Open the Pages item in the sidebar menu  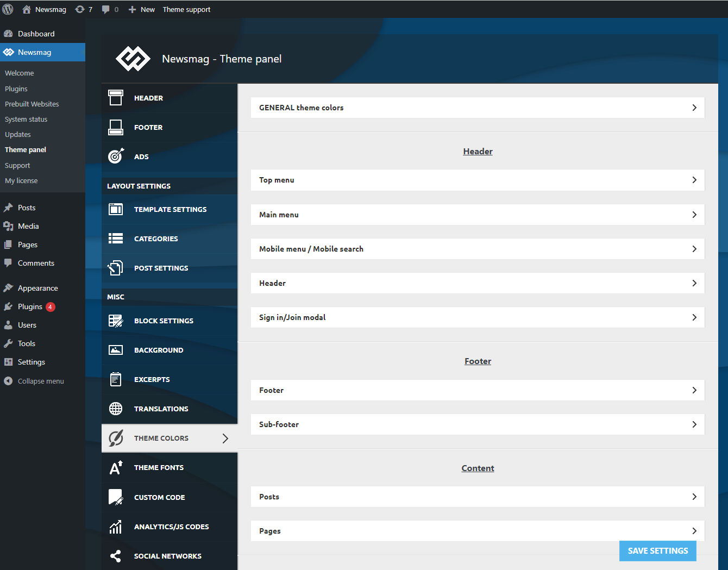(x=28, y=245)
